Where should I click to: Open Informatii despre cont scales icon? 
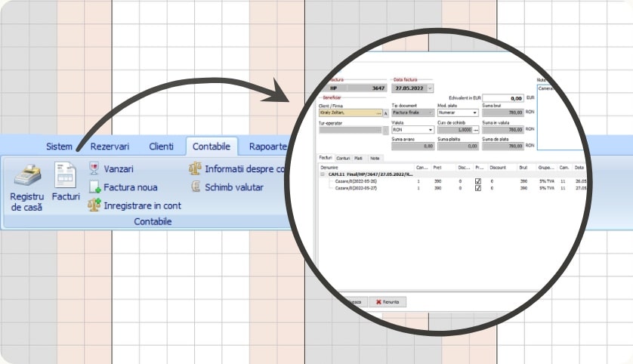[x=195, y=168]
